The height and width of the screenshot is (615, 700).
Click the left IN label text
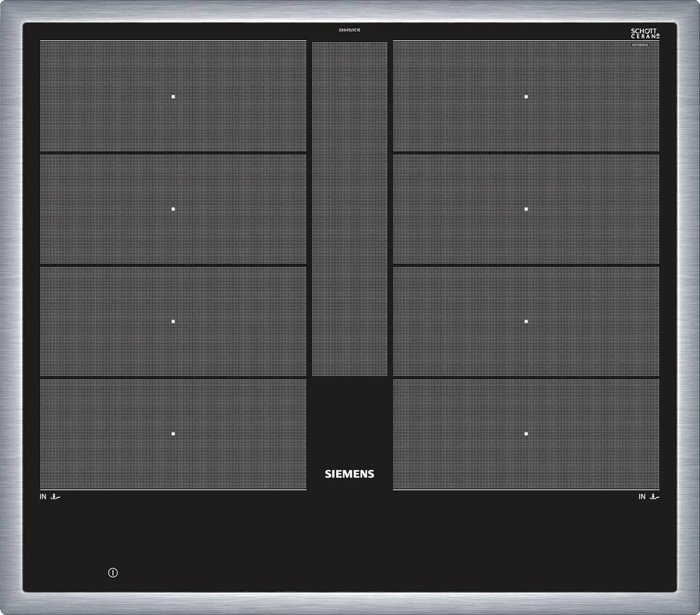click(x=43, y=497)
